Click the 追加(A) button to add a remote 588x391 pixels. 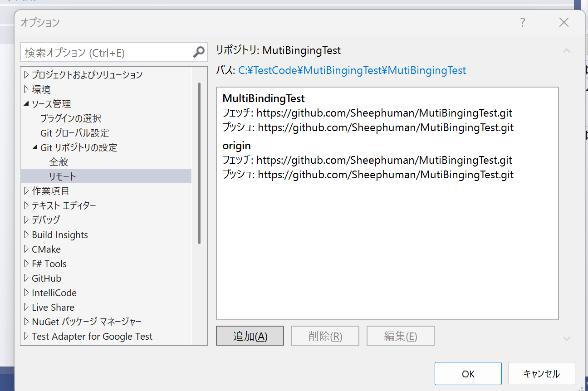[250, 336]
